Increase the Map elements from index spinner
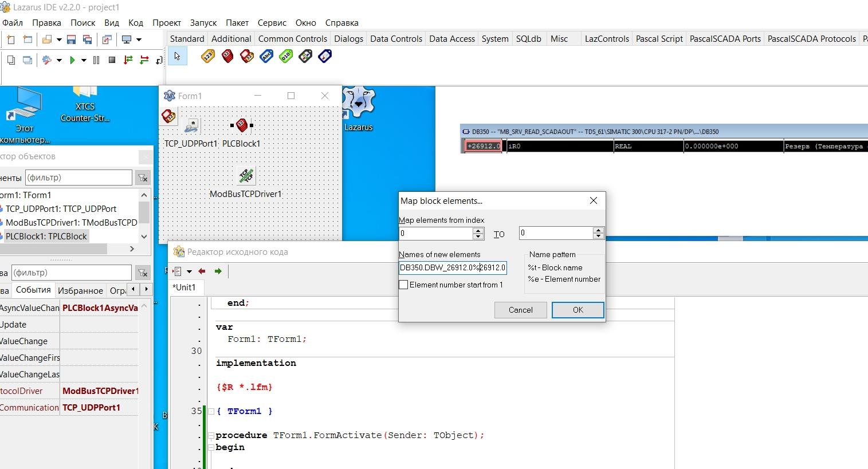The height and width of the screenshot is (469, 868). [478, 230]
